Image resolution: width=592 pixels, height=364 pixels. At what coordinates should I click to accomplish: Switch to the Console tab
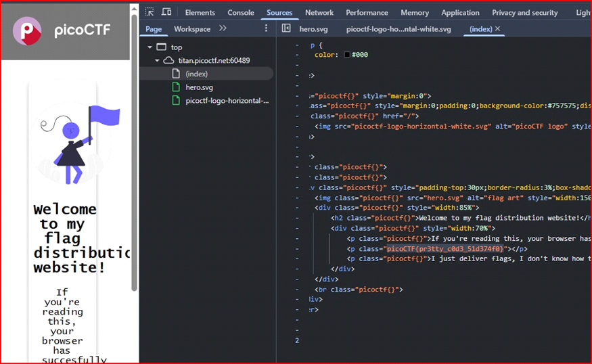coord(240,12)
